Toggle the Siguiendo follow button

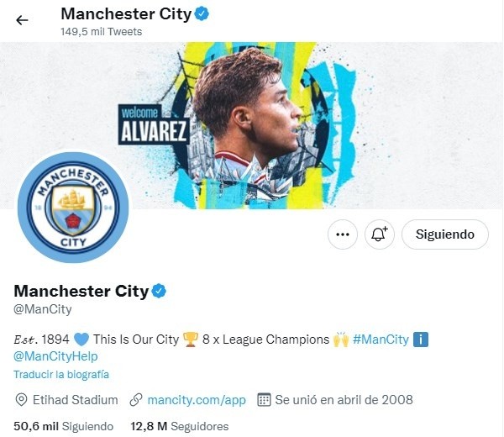point(445,234)
